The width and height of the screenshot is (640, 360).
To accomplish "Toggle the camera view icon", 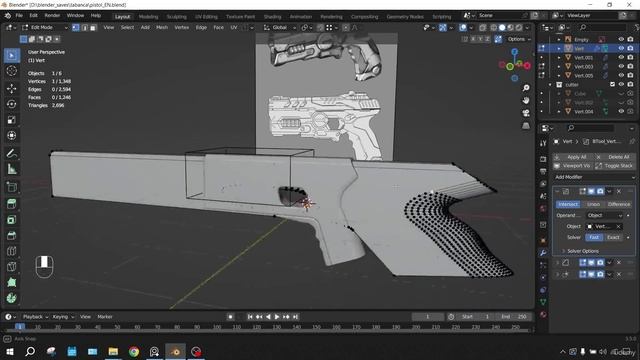I will coord(526,113).
